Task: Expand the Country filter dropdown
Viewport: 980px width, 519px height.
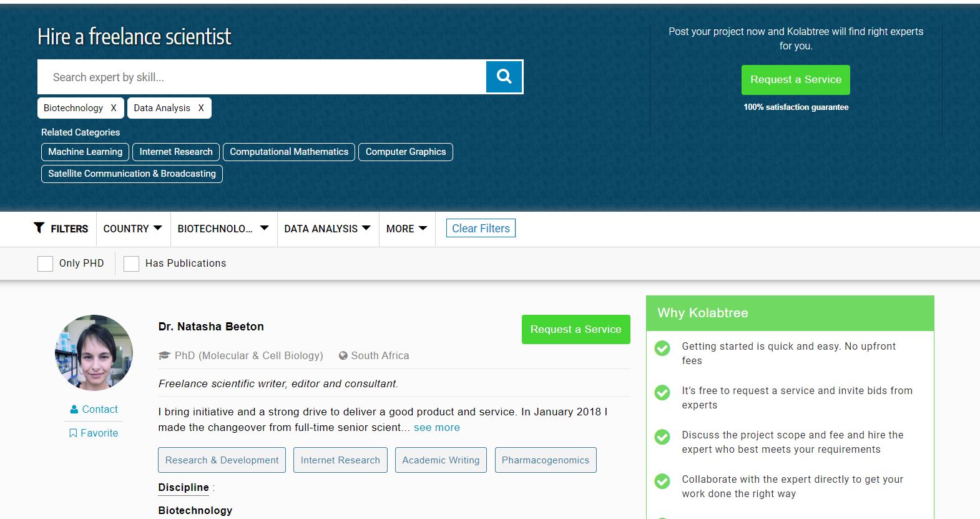Action: pos(132,229)
